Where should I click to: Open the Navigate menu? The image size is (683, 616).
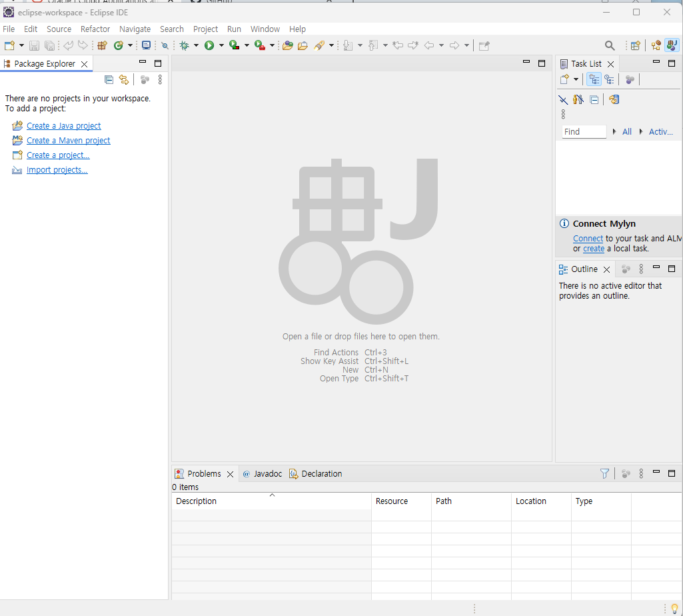click(135, 29)
